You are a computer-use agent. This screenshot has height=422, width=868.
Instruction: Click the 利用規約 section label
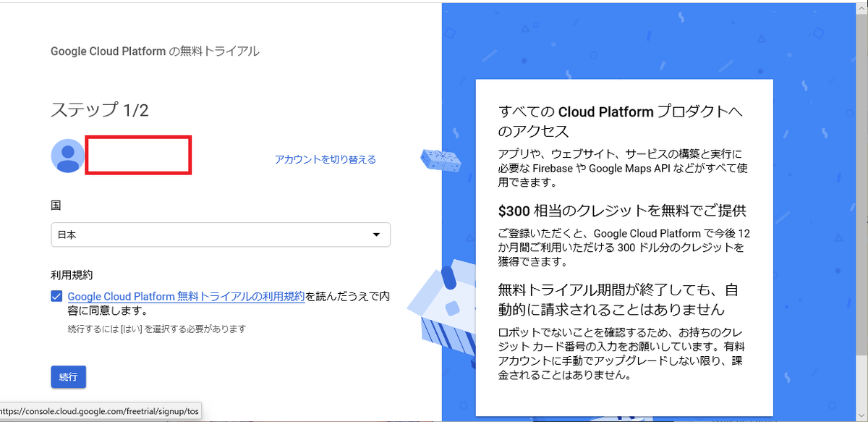[x=72, y=275]
